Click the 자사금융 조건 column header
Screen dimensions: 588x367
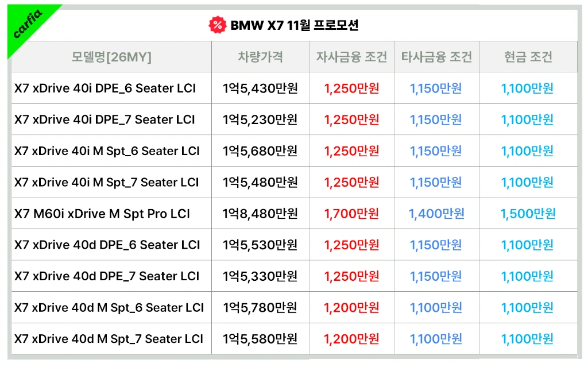click(351, 57)
